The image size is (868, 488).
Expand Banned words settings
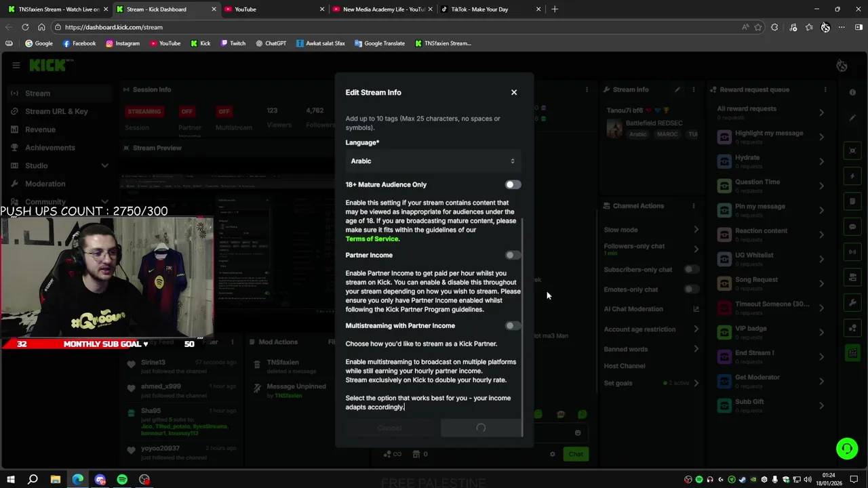click(696, 349)
